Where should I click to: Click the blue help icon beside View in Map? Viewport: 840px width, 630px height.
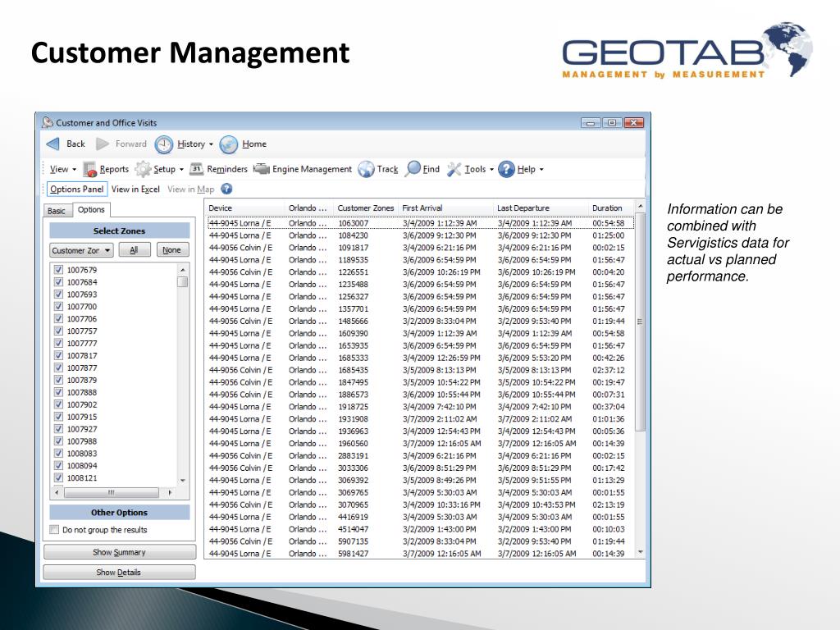coord(226,189)
